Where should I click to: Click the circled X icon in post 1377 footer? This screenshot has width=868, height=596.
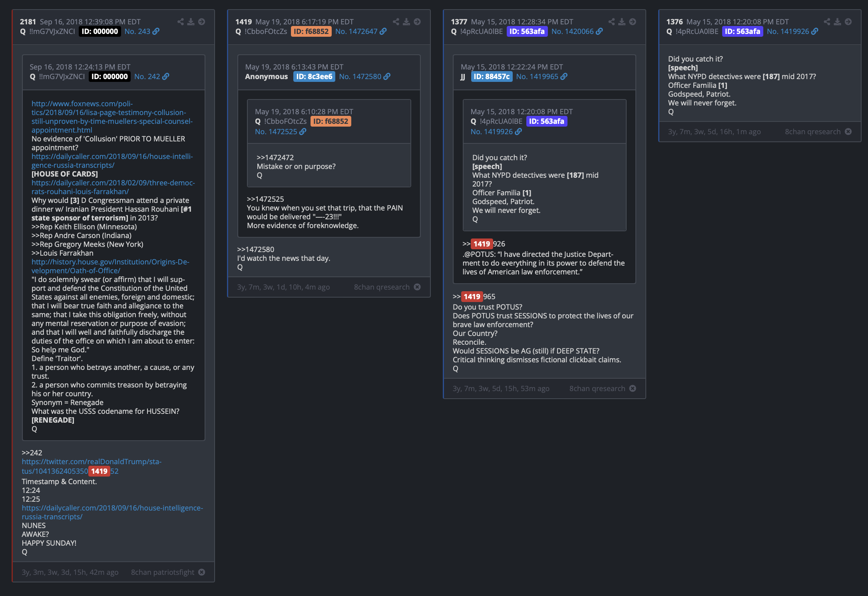tap(633, 388)
